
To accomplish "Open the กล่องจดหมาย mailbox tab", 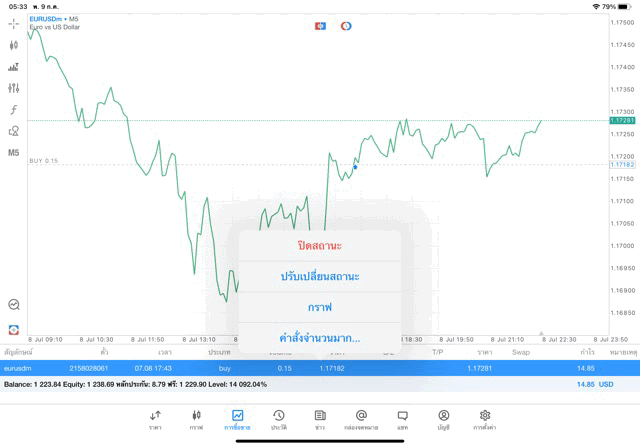I will [x=361, y=419].
